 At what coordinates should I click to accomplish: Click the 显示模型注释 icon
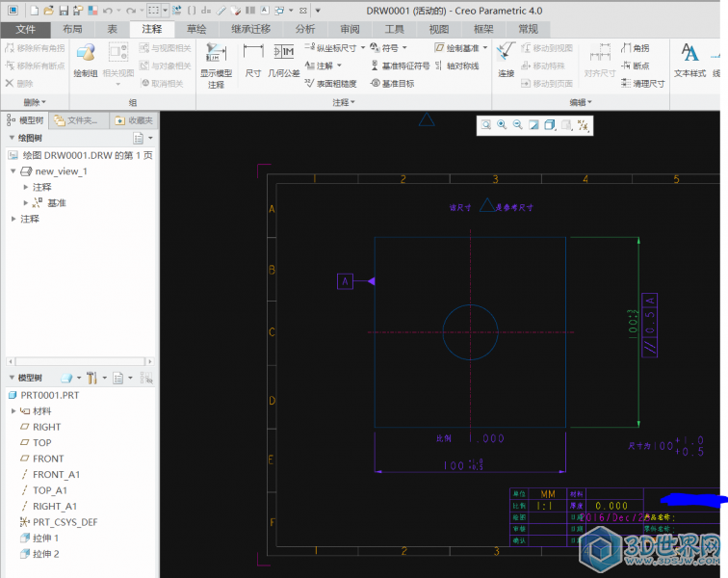coord(216,66)
